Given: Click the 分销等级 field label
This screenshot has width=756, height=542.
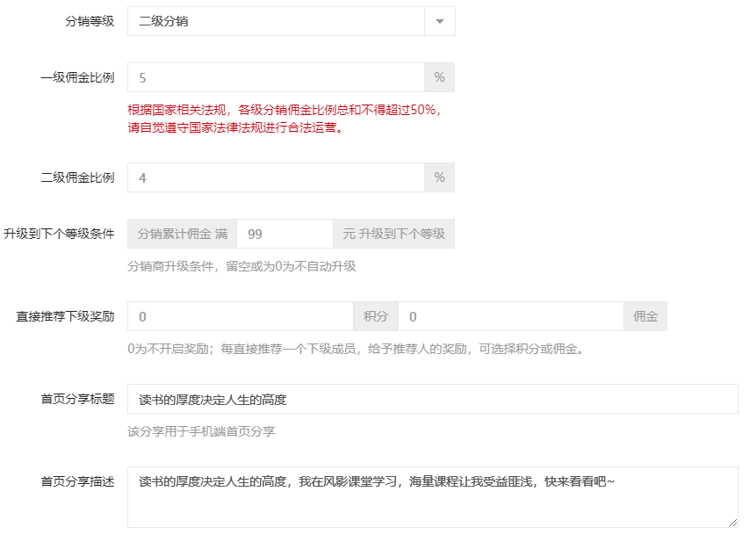Looking at the screenshot, I should [x=90, y=21].
